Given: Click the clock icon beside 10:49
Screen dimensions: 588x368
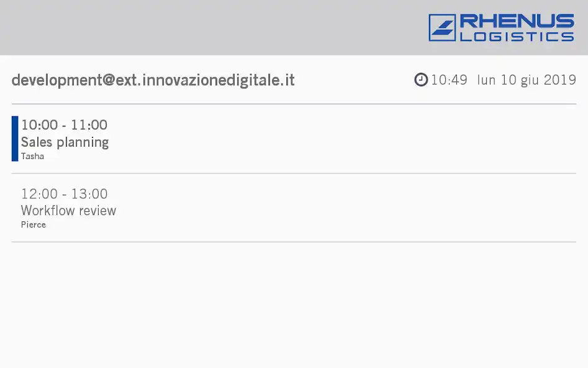Looking at the screenshot, I should [x=421, y=80].
